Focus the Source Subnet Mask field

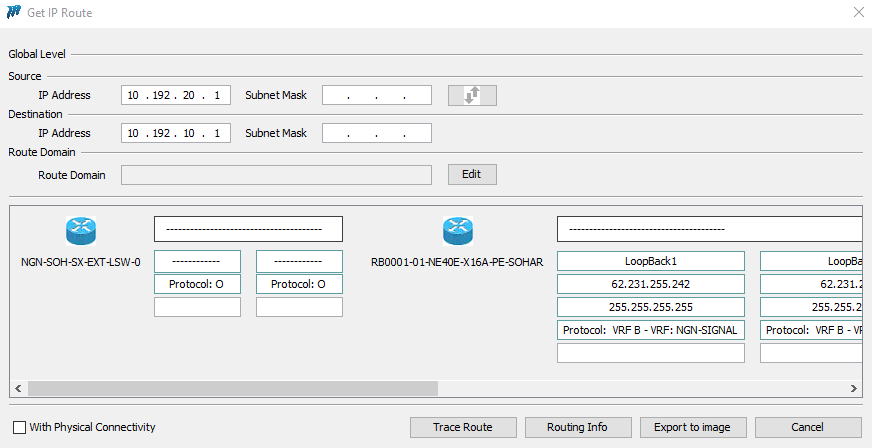[376, 96]
